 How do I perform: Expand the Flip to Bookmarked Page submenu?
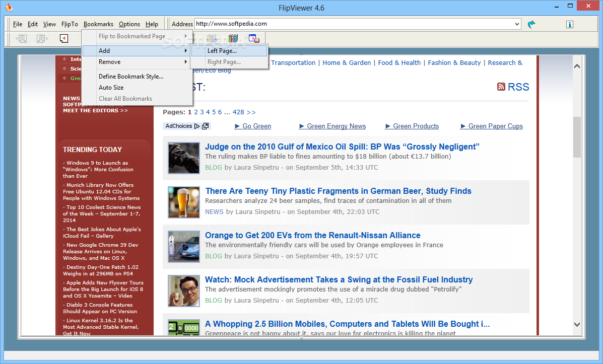[138, 36]
